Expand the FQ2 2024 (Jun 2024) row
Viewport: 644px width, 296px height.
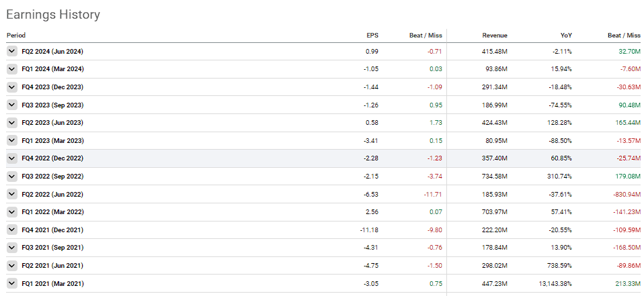click(11, 51)
